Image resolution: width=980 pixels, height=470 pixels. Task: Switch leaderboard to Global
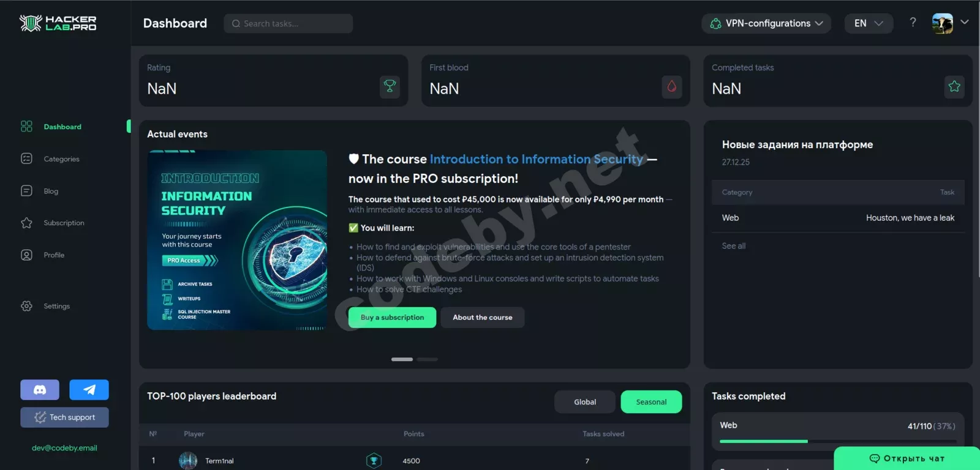point(585,402)
